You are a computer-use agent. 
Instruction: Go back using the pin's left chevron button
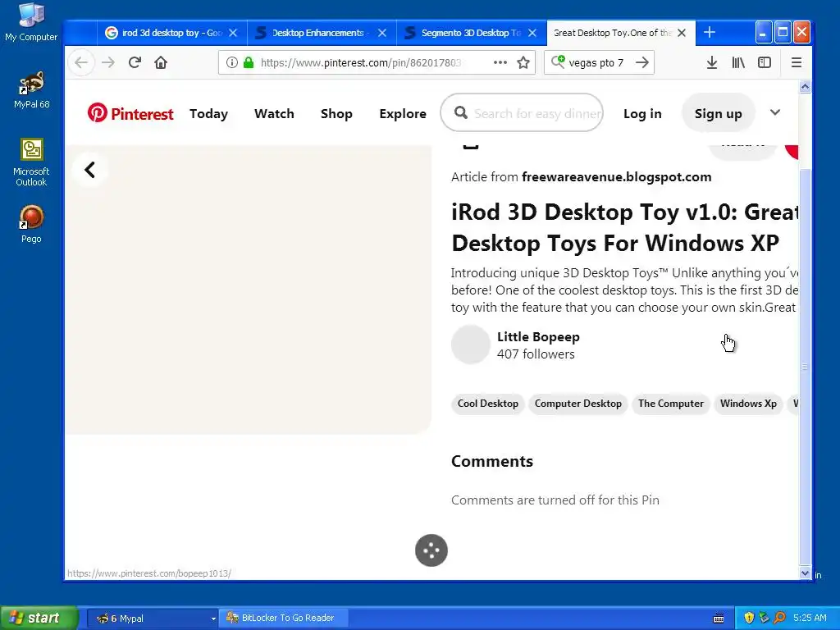click(89, 170)
